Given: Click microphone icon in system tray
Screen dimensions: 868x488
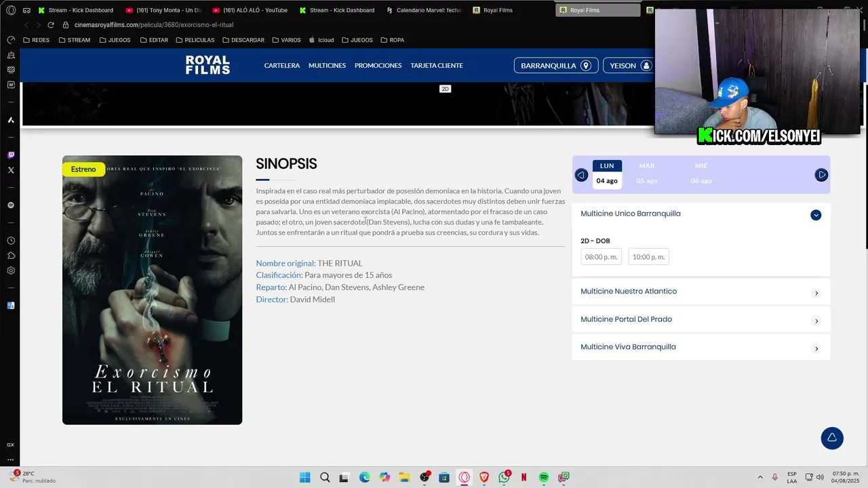Looking at the screenshot, I should tap(775, 477).
